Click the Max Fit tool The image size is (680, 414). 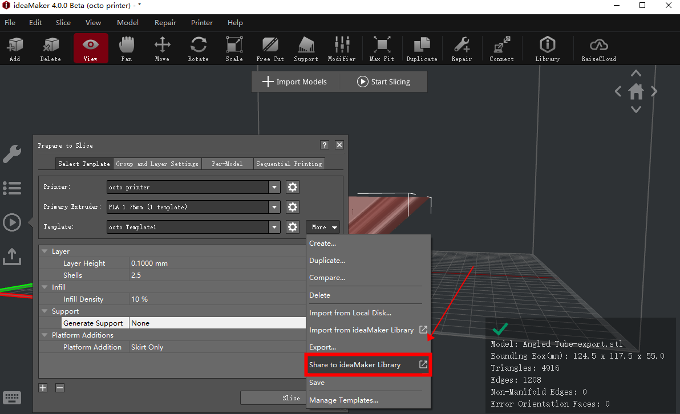tap(382, 49)
